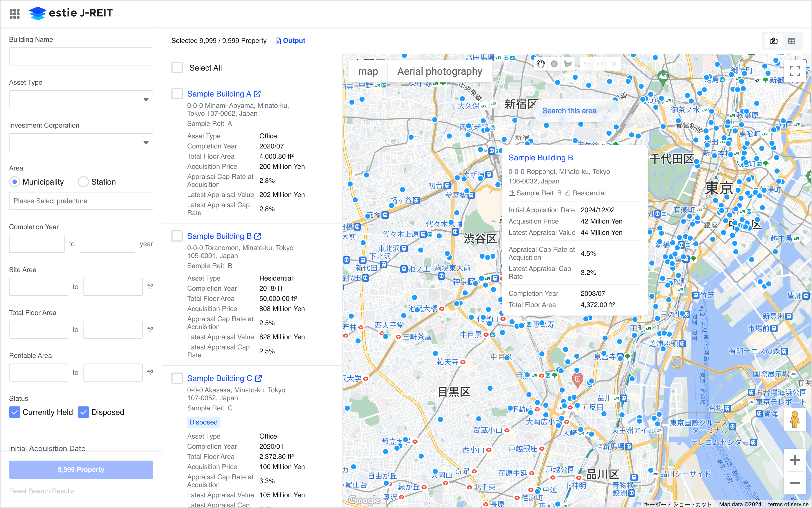Click Search this area button
812x508 pixels.
(x=569, y=111)
